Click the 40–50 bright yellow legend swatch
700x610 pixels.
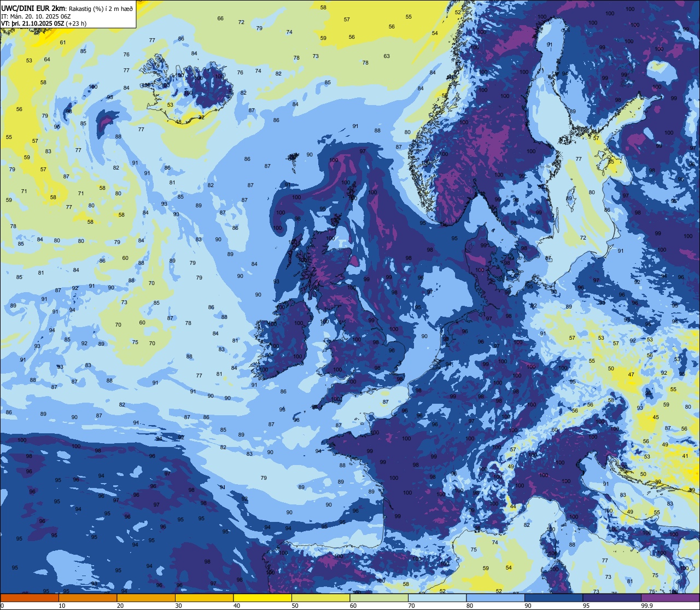coord(262,597)
